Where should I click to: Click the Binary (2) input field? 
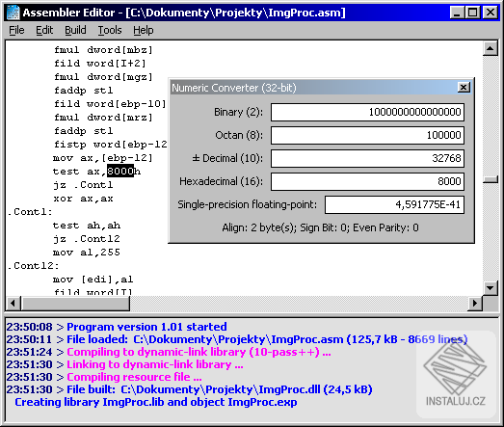click(x=367, y=112)
